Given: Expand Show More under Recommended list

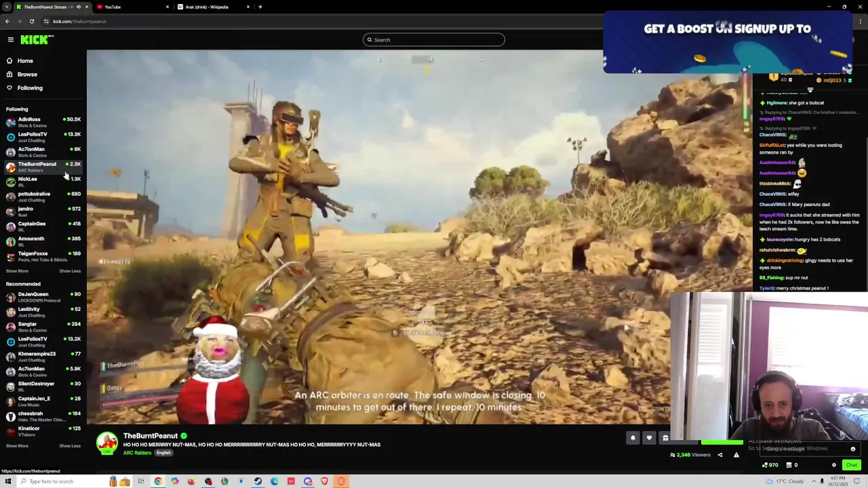Looking at the screenshot, I should tap(17, 446).
